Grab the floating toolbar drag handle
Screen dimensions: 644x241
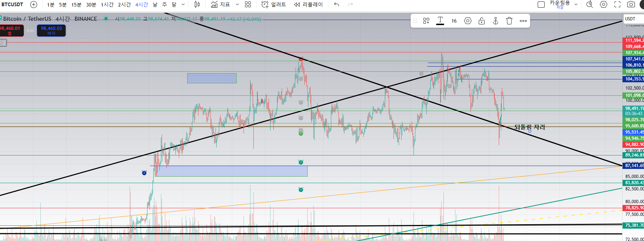(x=415, y=21)
